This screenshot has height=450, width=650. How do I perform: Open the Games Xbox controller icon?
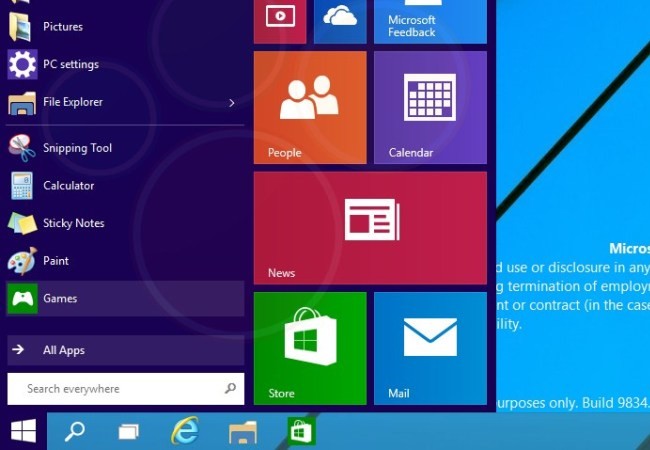coord(22,298)
